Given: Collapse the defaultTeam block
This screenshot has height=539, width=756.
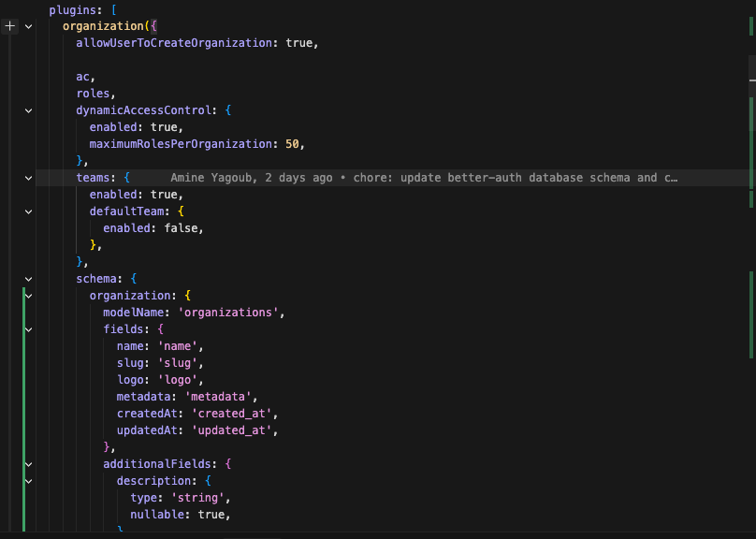Looking at the screenshot, I should [x=27, y=211].
